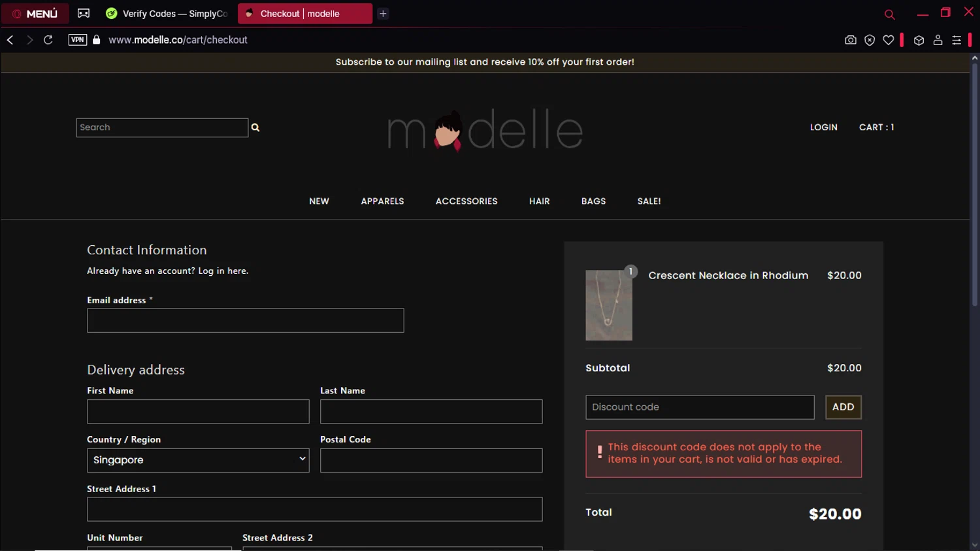Click the Last Name field
The height and width of the screenshot is (551, 980).
(431, 412)
